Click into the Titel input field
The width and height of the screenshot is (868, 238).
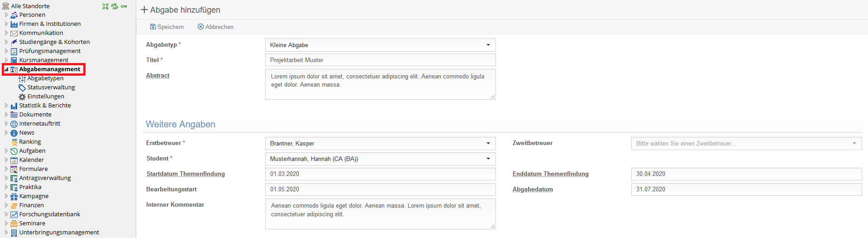pyautogui.click(x=380, y=60)
